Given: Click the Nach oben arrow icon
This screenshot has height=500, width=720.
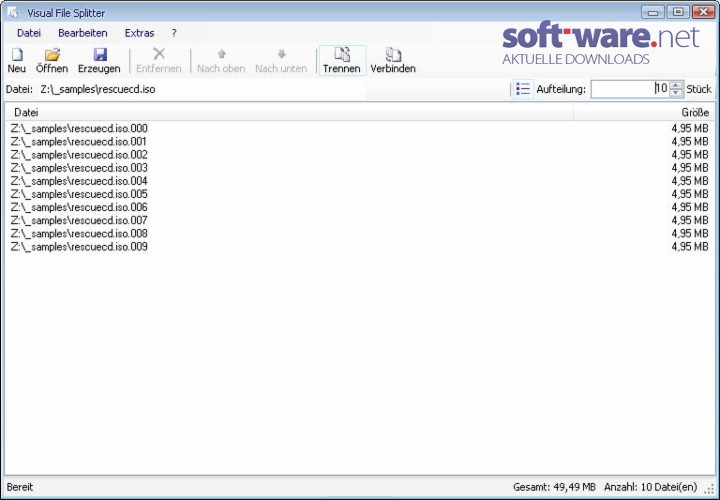Looking at the screenshot, I should point(221,54).
